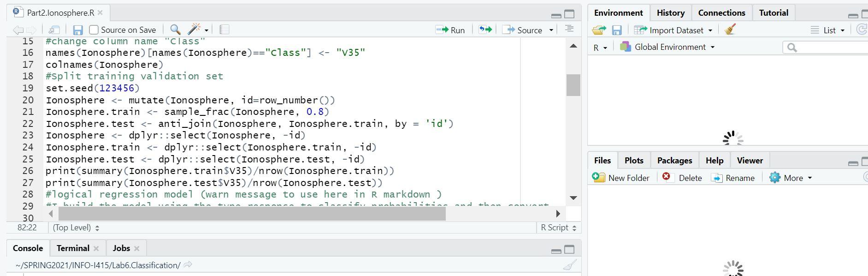Viewport: 868px width, 276px height.
Task: Click the editor scroll right arrow
Action: point(558,214)
